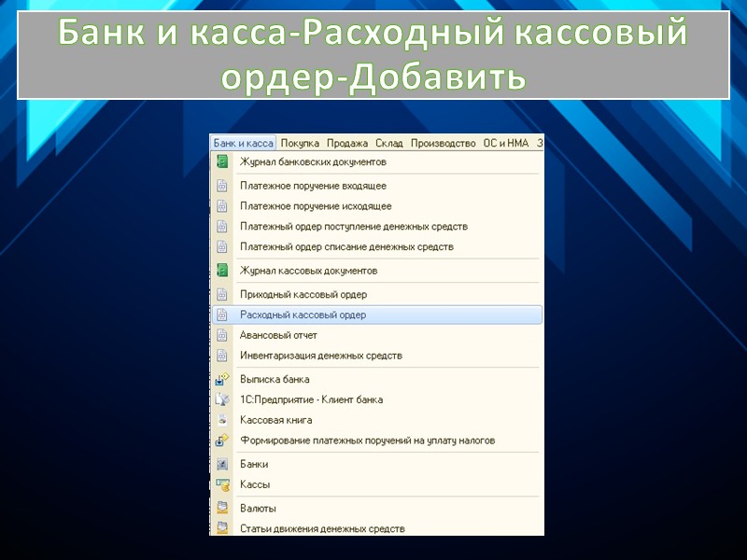The width and height of the screenshot is (747, 560).
Task: Open the Банк и касса menu
Action: pyautogui.click(x=244, y=143)
